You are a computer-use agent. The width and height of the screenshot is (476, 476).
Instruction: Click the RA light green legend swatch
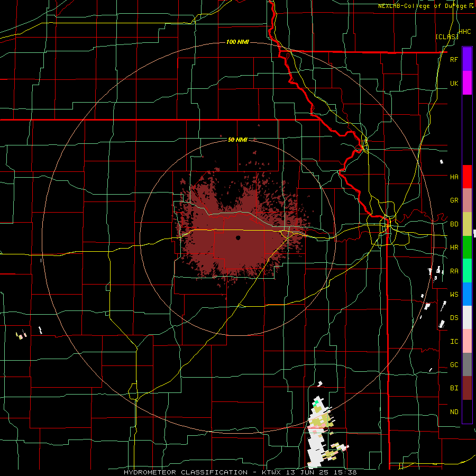point(467,271)
